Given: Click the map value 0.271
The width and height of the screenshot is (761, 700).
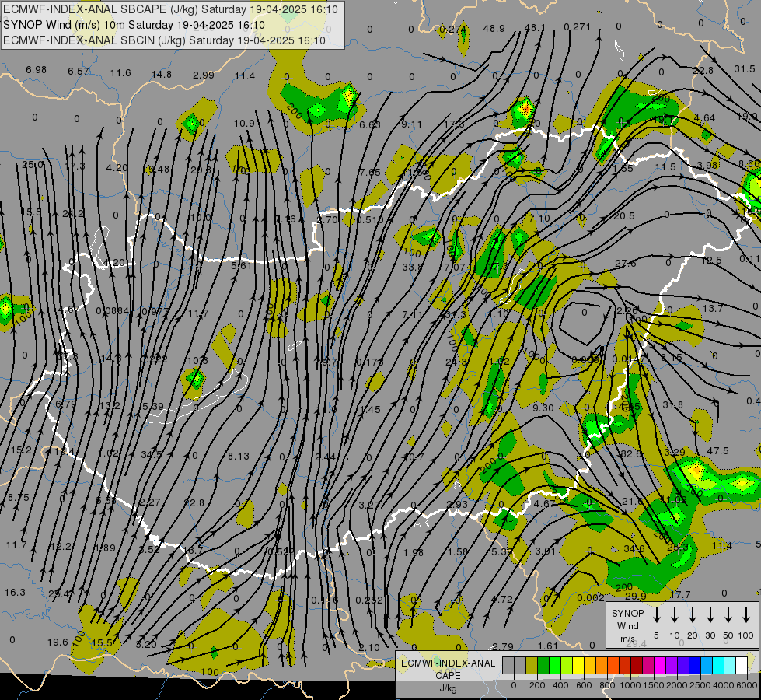Looking at the screenshot, I should 577,27.
